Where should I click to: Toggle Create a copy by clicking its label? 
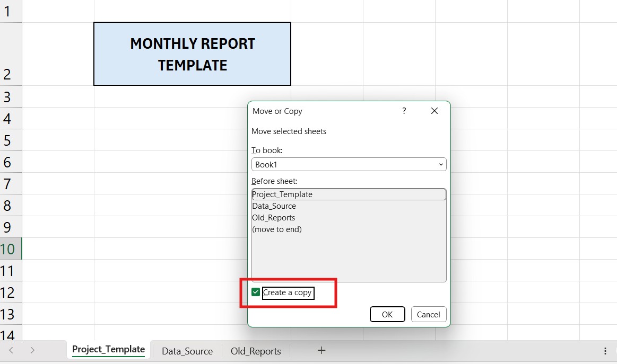tap(288, 292)
